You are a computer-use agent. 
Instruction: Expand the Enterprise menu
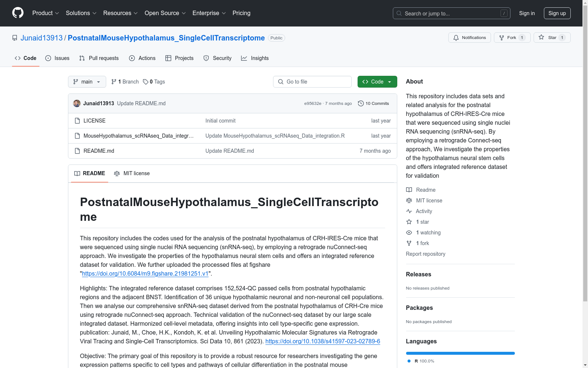(209, 13)
